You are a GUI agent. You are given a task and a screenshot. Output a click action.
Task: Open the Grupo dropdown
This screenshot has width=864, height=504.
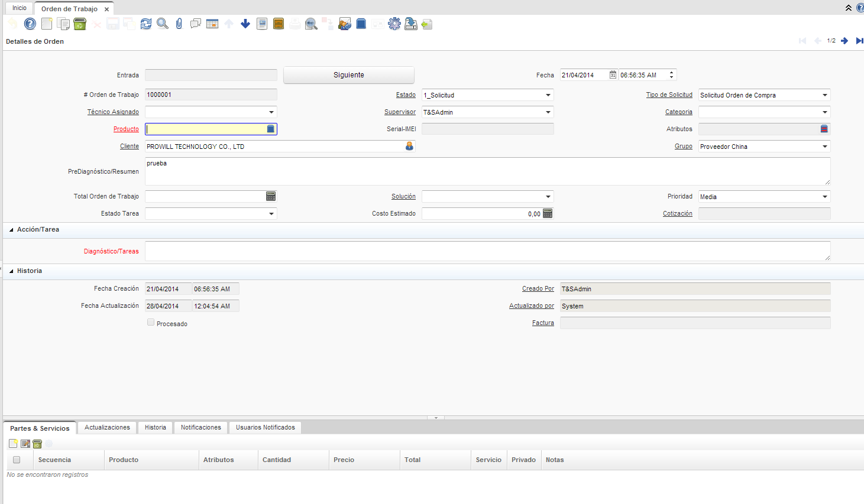[x=825, y=147]
